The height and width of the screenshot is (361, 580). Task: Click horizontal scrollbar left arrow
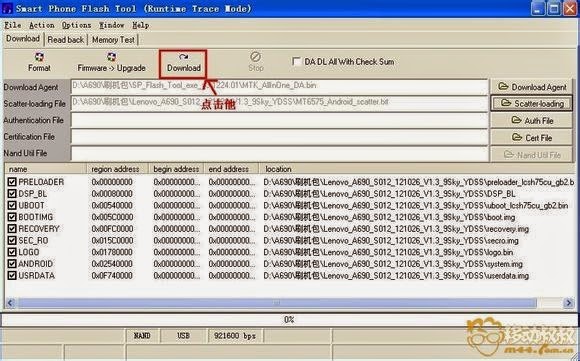pyautogui.click(x=10, y=303)
